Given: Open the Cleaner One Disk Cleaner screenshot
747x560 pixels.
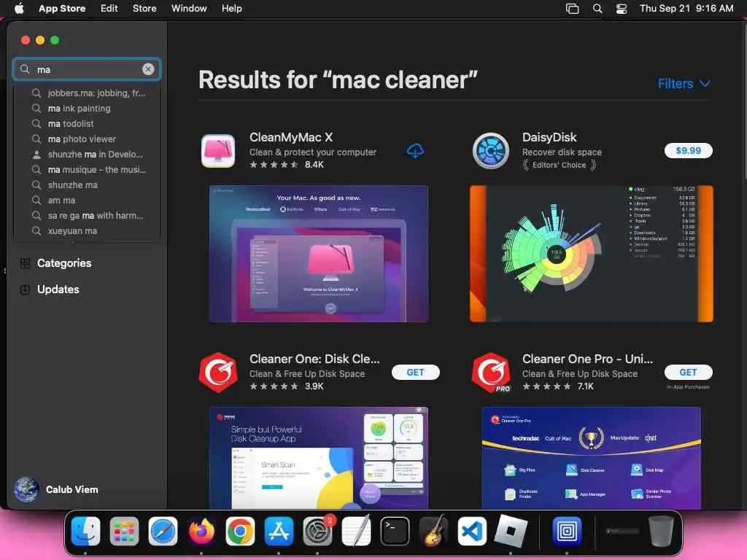Looking at the screenshot, I should (319, 458).
